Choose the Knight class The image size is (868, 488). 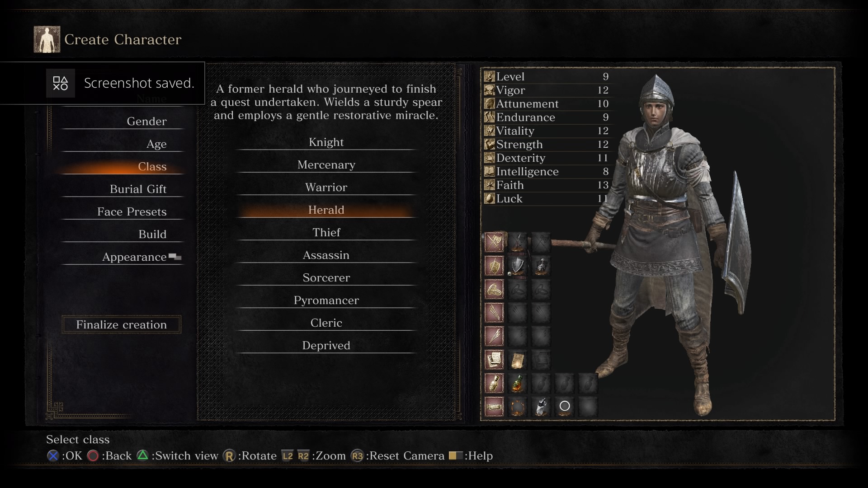326,142
